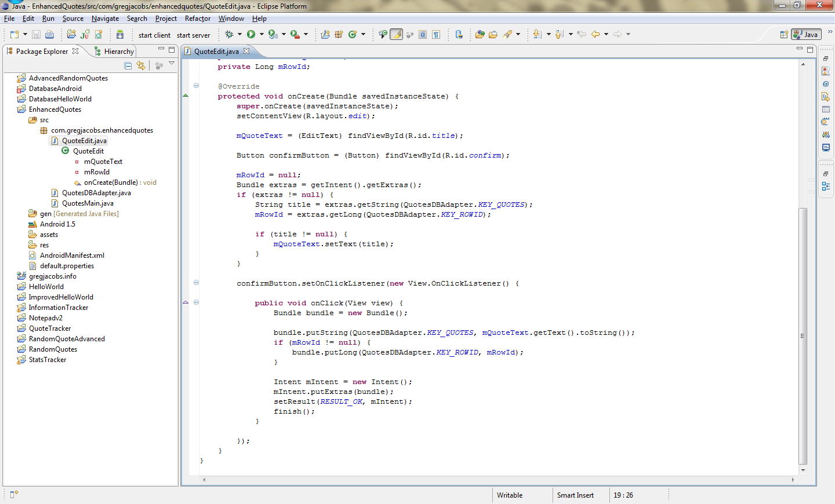Open the Run configurations dropdown arrow
This screenshot has height=504, width=835.
[262, 35]
